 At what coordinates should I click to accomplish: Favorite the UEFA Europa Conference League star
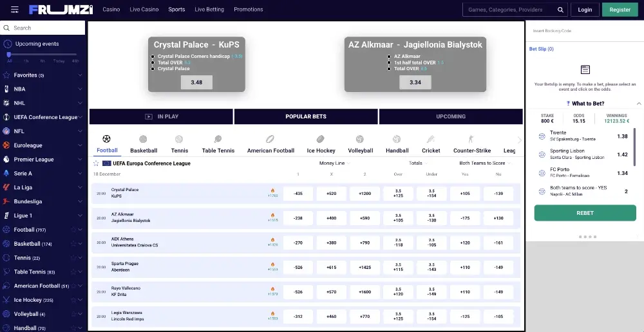click(x=96, y=163)
